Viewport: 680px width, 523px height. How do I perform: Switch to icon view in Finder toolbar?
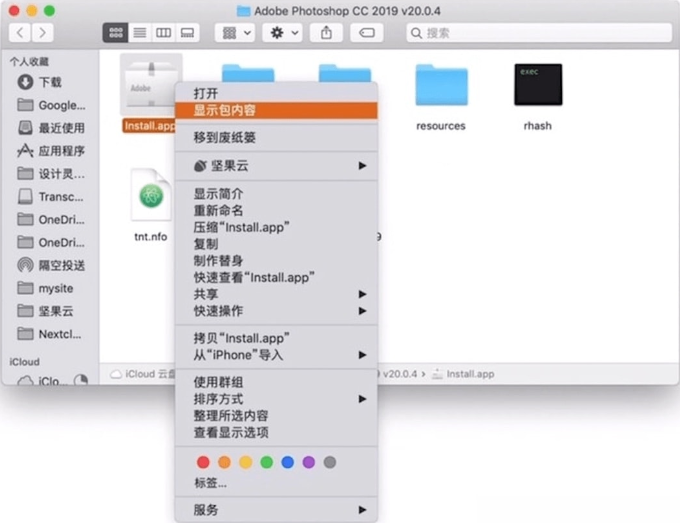[x=115, y=33]
